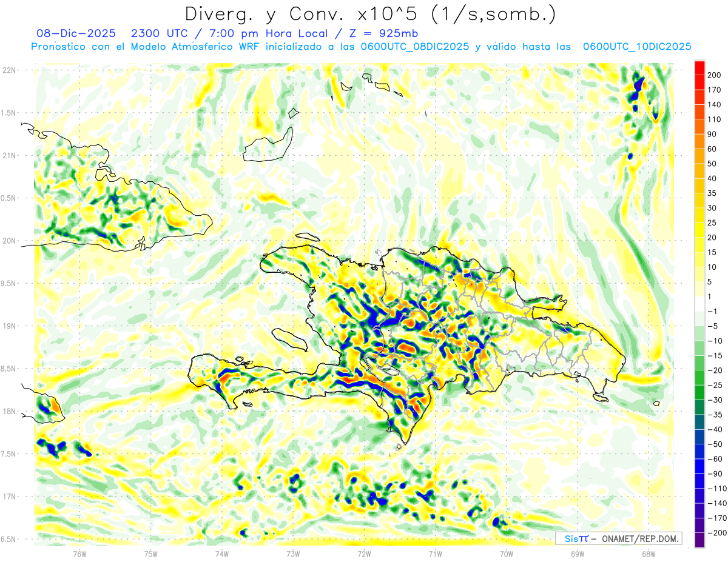Image resolution: width=728 pixels, height=562 pixels.
Task: Click the initialization time '0600UTC_08DIC2025'
Action: pyautogui.click(x=415, y=47)
